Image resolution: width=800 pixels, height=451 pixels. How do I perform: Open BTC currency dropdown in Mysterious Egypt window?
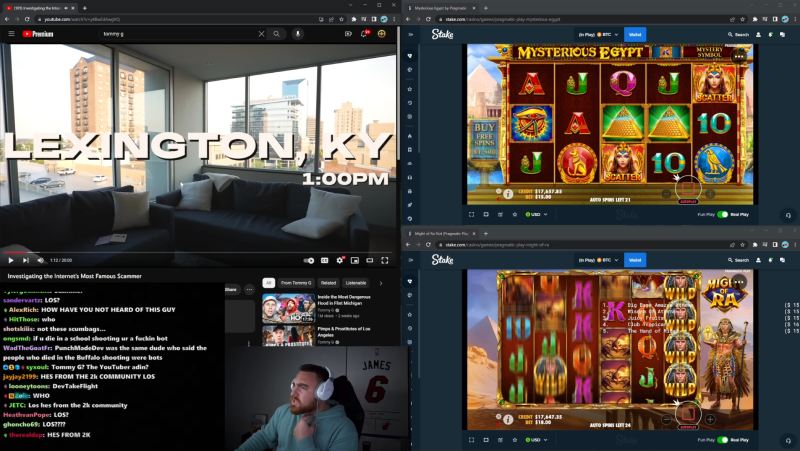tap(598, 35)
